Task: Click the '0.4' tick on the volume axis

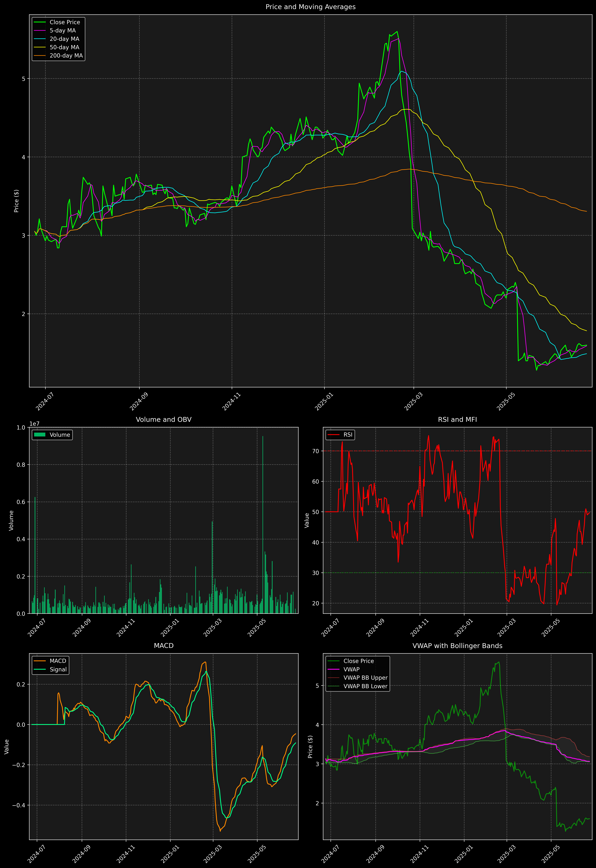Action: click(21, 539)
